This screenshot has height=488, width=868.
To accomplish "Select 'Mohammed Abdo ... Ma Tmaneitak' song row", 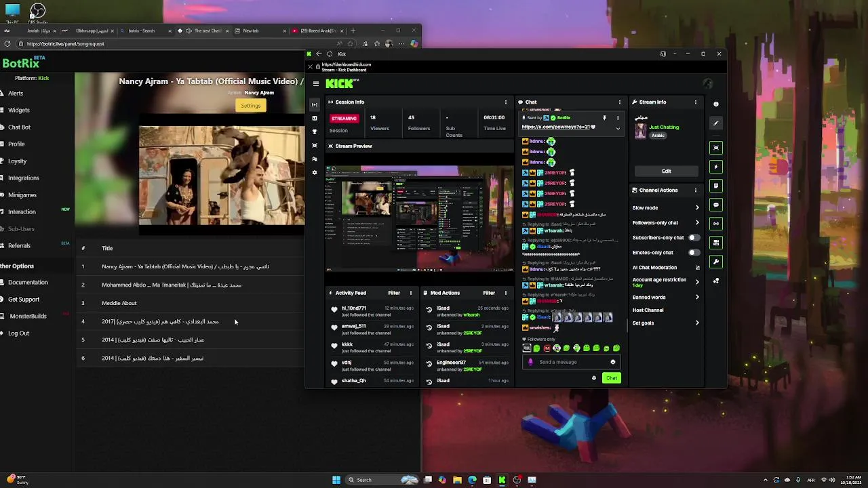I will (190, 285).
